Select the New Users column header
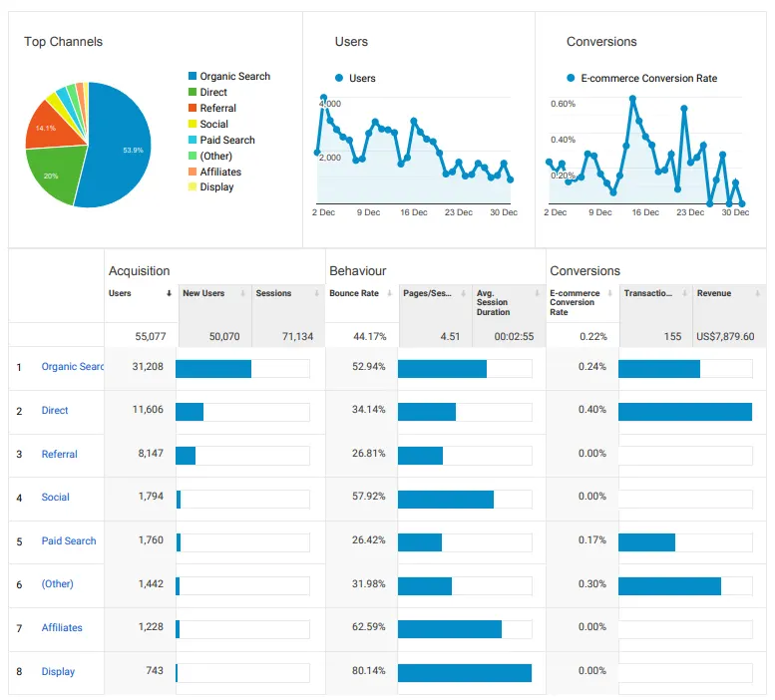The height and width of the screenshot is (700, 775). click(203, 293)
